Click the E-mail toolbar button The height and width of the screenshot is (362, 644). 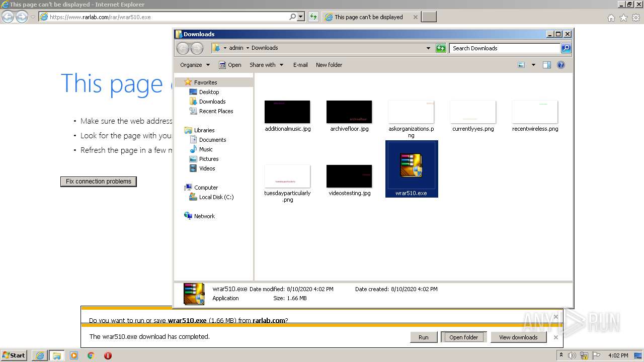[x=300, y=65]
